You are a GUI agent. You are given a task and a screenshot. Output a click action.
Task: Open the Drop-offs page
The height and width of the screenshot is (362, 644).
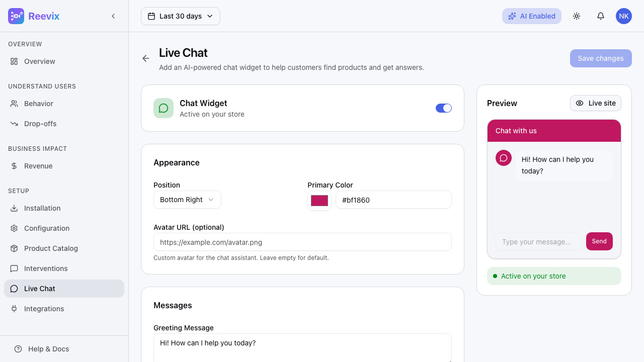[64, 124]
